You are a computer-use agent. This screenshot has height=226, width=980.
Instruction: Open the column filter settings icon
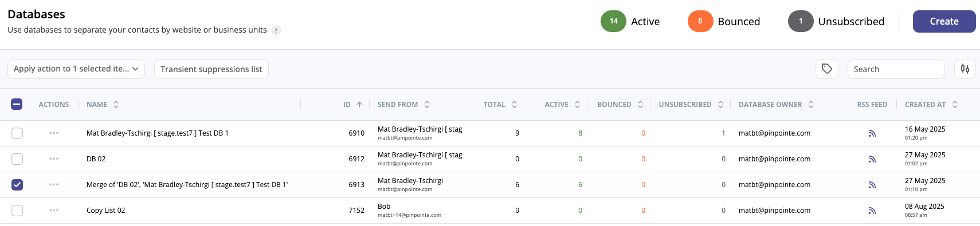coord(965,69)
